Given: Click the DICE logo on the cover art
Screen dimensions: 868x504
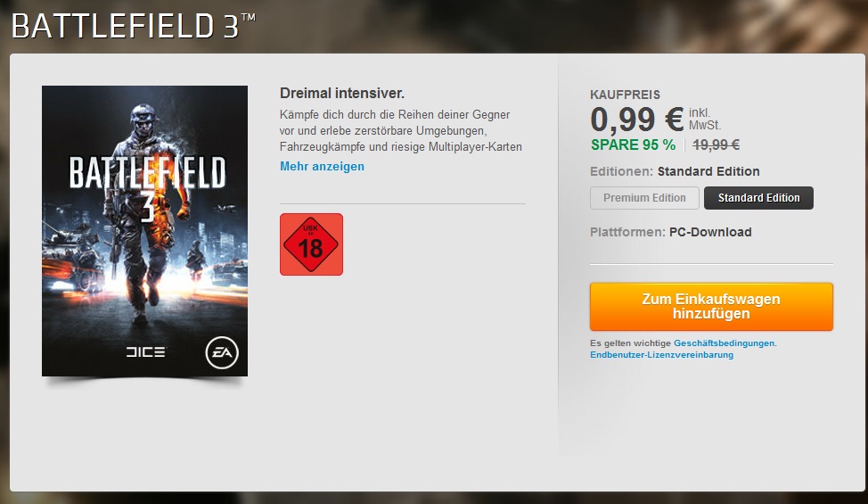Looking at the screenshot, I should coord(145,351).
